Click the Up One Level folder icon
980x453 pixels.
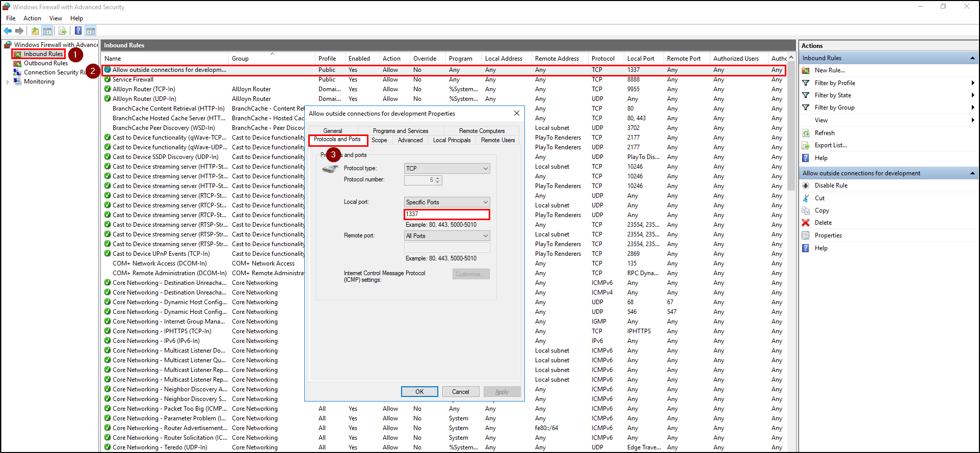tap(35, 31)
